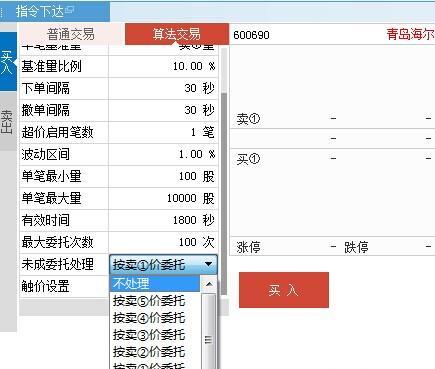Edit 波动区间 value 1.00 %
435x369 pixels.
(x=163, y=154)
